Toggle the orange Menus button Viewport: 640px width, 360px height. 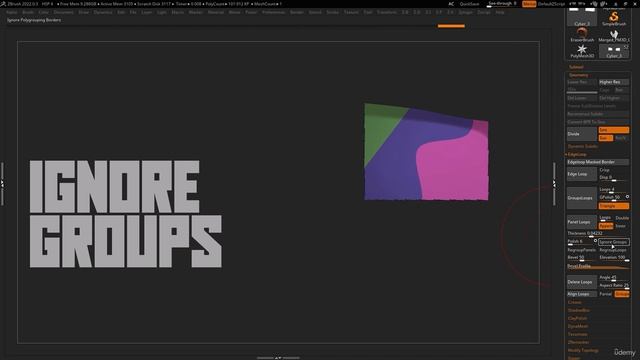[x=529, y=4]
